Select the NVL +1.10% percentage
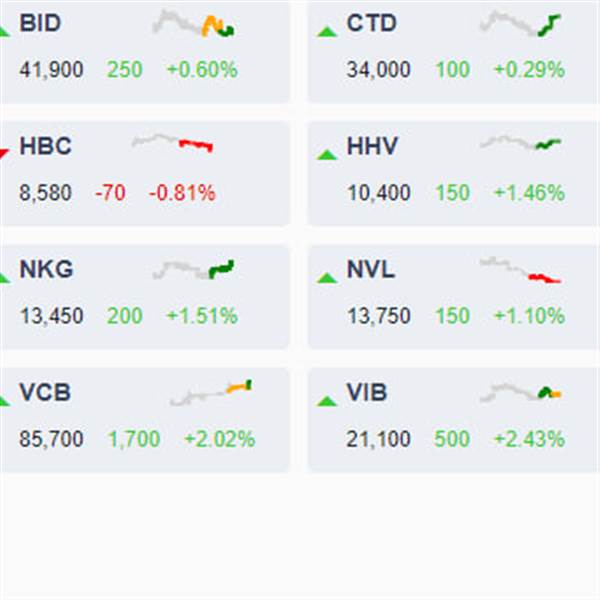The height and width of the screenshot is (600, 600). click(529, 316)
